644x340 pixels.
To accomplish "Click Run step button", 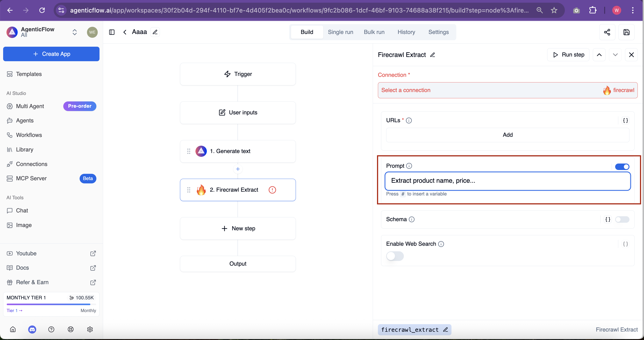I will pyautogui.click(x=568, y=55).
